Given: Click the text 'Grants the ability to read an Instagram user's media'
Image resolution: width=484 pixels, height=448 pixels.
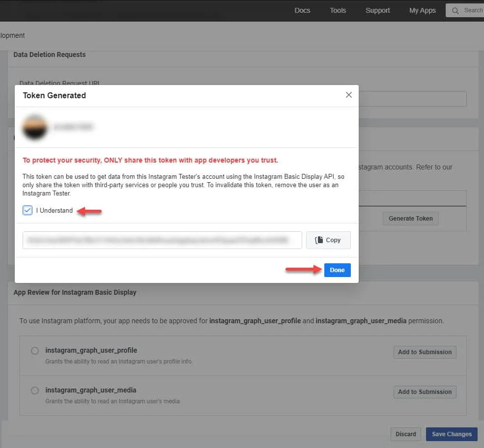Looking at the screenshot, I should [x=113, y=401].
